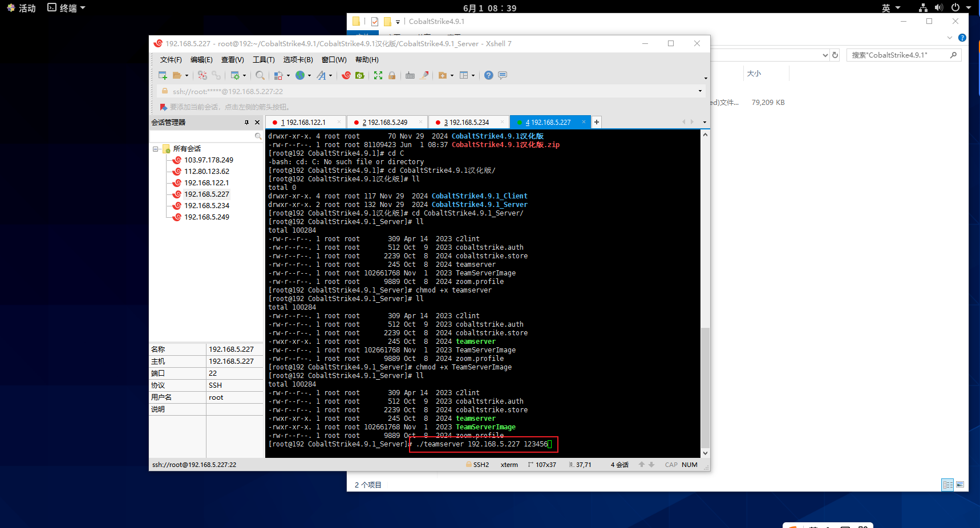Expand the dropdown next to properties gear icon
Image resolution: width=980 pixels, height=528 pixels.
pyautogui.click(x=244, y=75)
